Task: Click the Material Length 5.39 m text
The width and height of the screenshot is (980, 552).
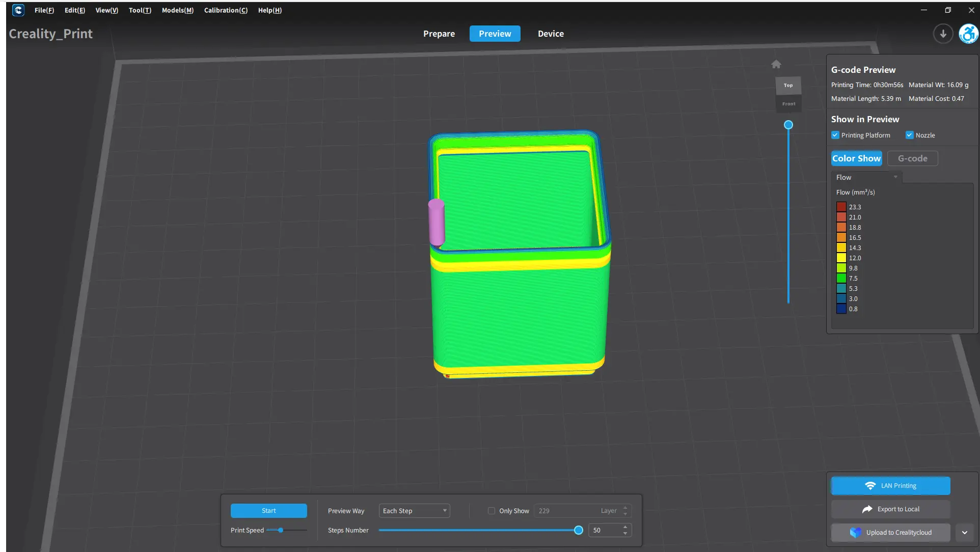Action: [866, 99]
